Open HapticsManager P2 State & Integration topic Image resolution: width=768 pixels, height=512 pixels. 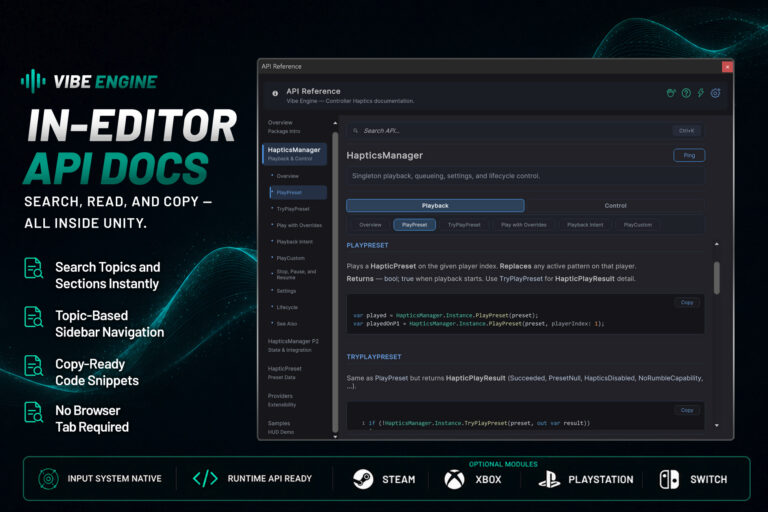[x=294, y=345]
